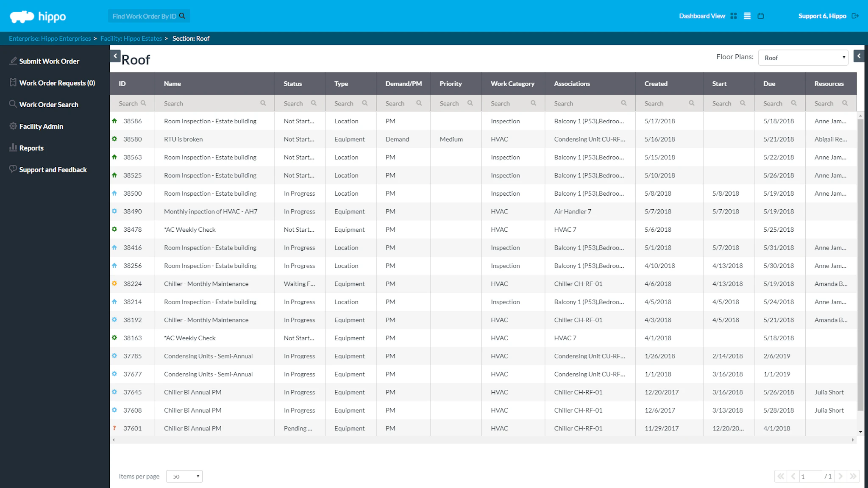Click Support and Feedback
The image size is (868, 488).
point(53,169)
